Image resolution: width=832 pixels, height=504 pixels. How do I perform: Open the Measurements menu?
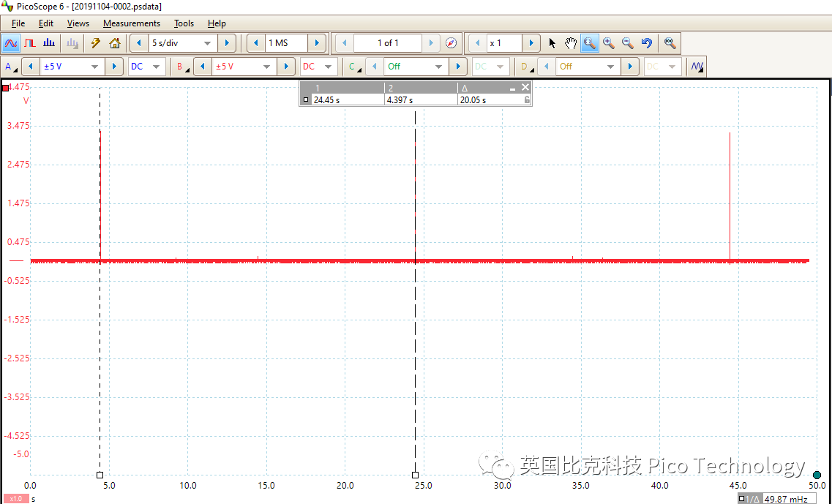(x=132, y=23)
